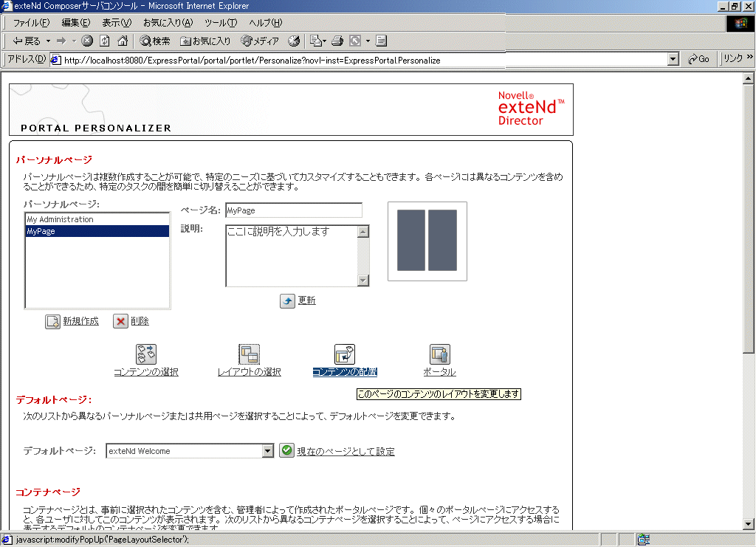Click the page icon beside the address URL
This screenshot has height=547, width=756.
coord(56,60)
